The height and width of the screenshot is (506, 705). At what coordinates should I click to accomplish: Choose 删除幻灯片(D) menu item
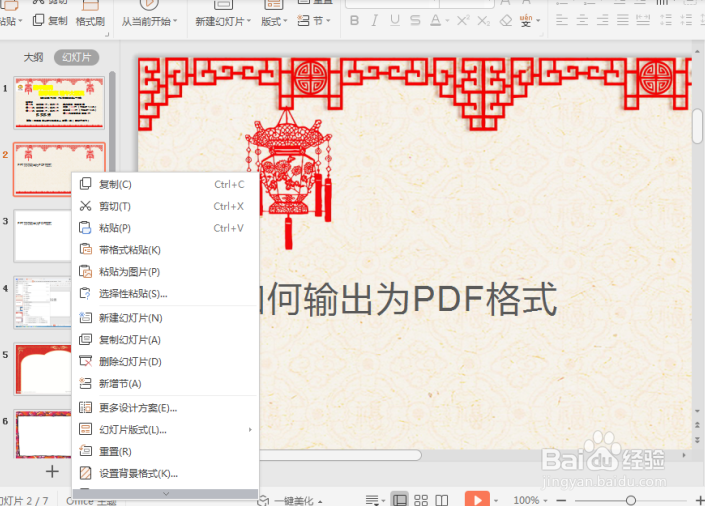coord(165,362)
